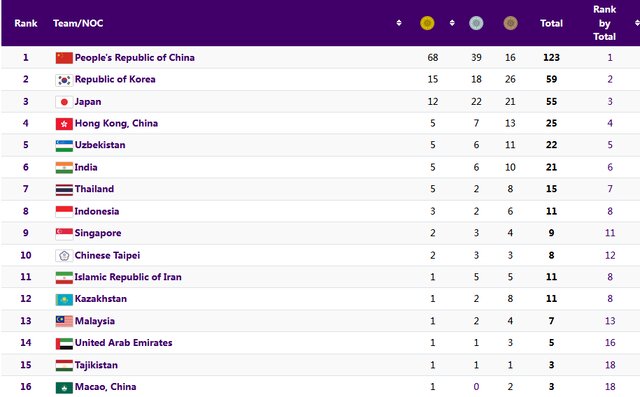The width and height of the screenshot is (640, 397).
Task: Click the Kazakhstan flag icon
Action: 64,299
